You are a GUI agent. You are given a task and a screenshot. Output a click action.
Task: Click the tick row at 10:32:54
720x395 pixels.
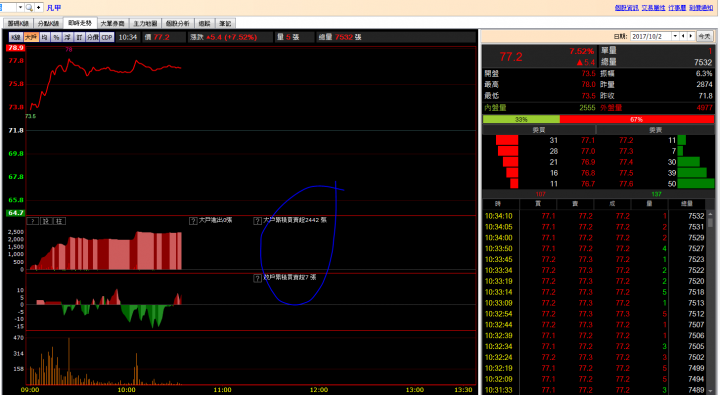(595, 314)
